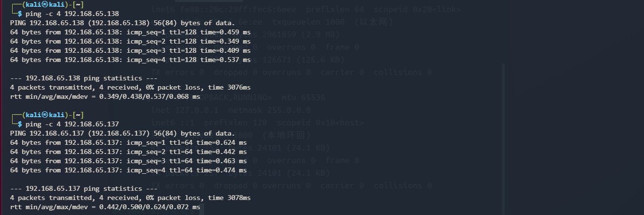Click the dollar sign before the 192.168.65.137 ping

click(x=20, y=124)
